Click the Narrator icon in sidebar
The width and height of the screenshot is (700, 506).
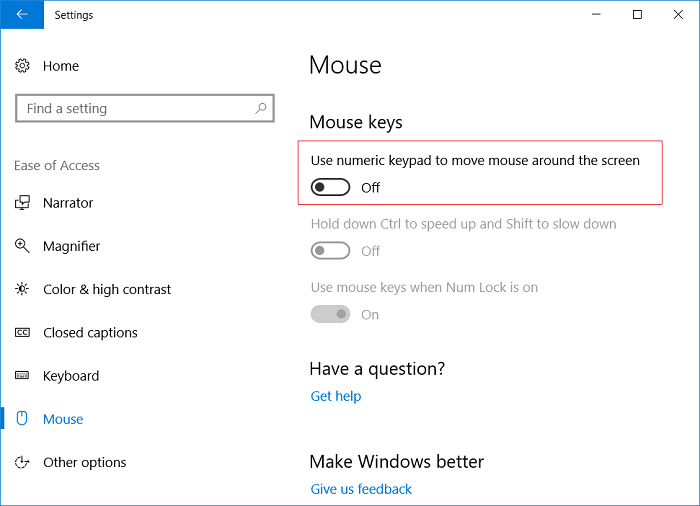[23, 203]
